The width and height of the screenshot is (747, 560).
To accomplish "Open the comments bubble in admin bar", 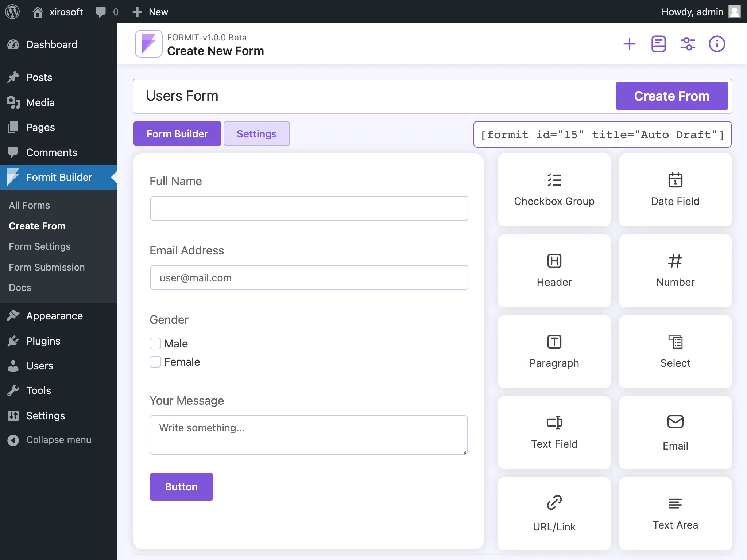I will 107,12.
